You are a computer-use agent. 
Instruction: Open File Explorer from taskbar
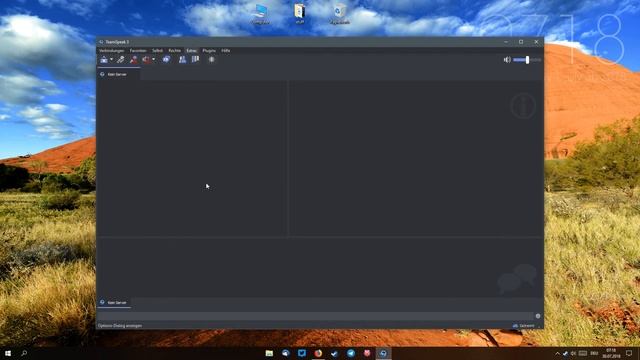pyautogui.click(x=269, y=353)
